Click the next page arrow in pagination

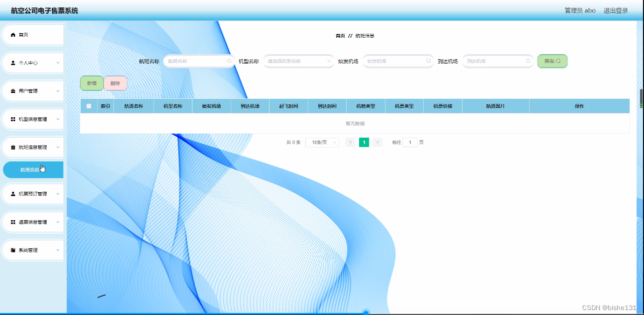[x=377, y=142]
